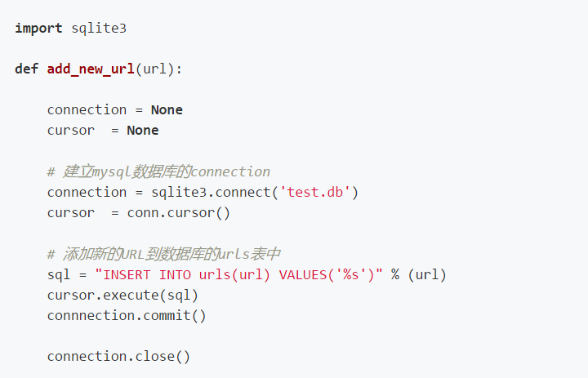Click None in the connection assignment
The image size is (588, 378).
coord(167,110)
